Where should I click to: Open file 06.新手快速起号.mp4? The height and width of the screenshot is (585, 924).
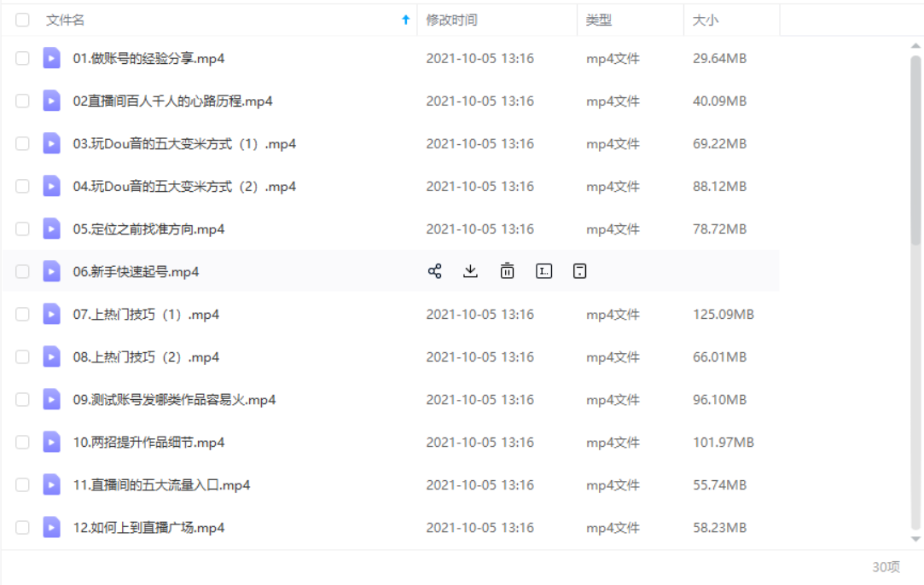[x=137, y=271]
